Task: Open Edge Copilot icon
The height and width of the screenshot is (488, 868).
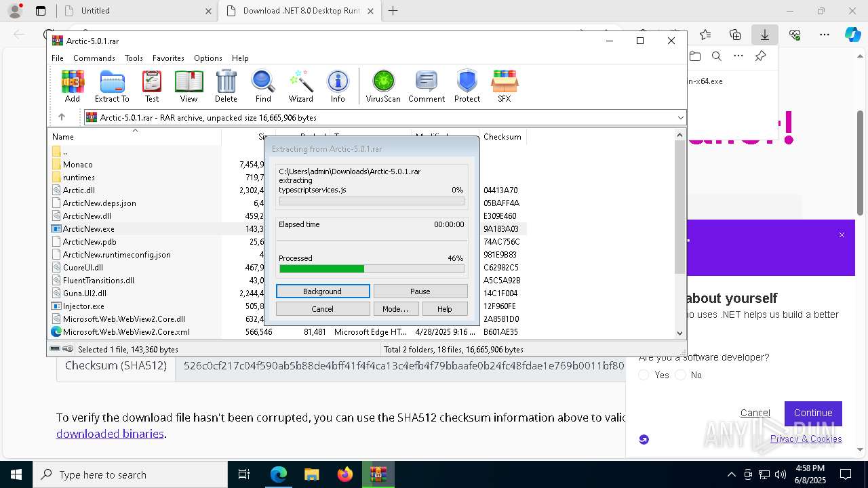Action: pos(852,35)
